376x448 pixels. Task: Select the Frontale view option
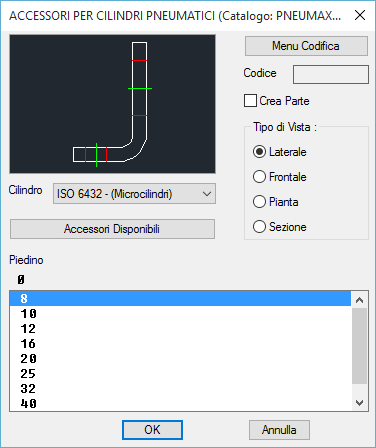(x=259, y=177)
